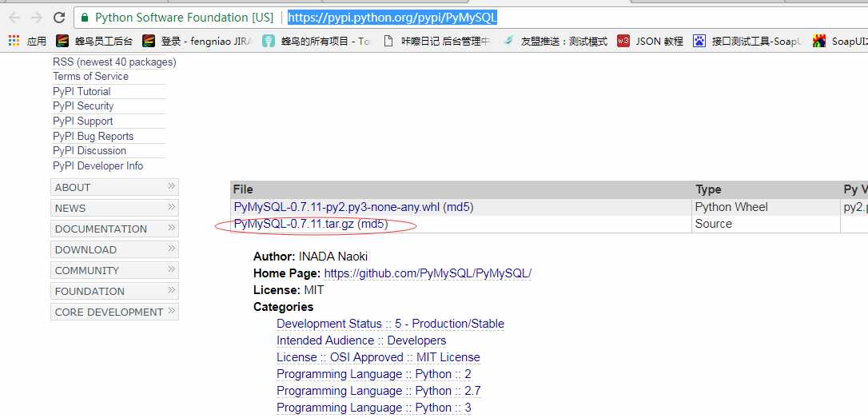Image resolution: width=868 pixels, height=418 pixels.
Task: Open PyPI Tutorial link
Action: [x=82, y=91]
